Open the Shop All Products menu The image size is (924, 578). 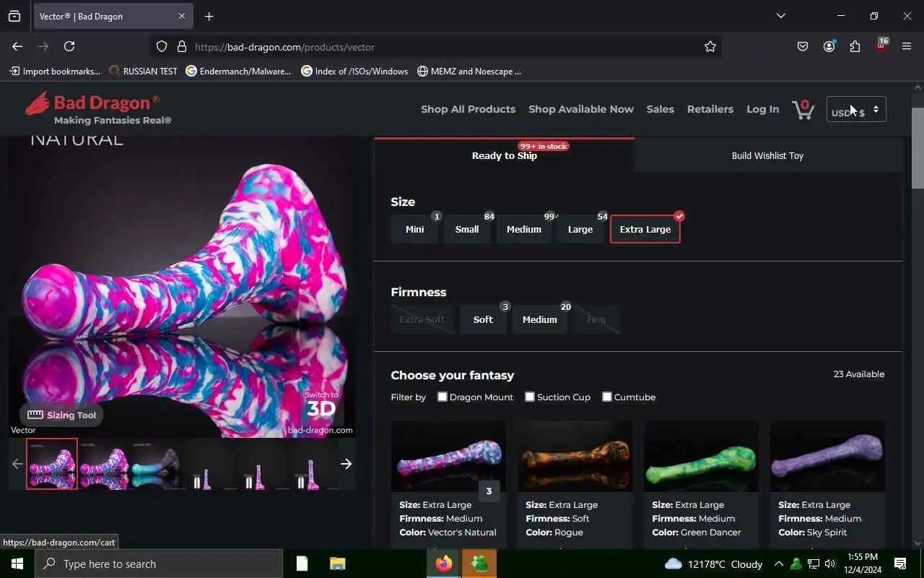click(468, 109)
